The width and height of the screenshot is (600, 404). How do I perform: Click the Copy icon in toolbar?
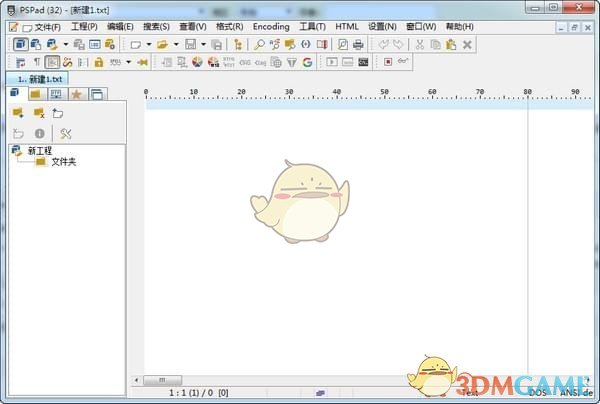[435, 45]
